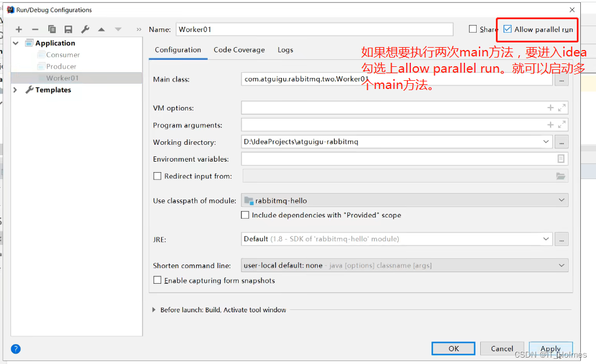Switch to the Code Coverage tab
Image resolution: width=596 pixels, height=364 pixels.
pyautogui.click(x=239, y=50)
